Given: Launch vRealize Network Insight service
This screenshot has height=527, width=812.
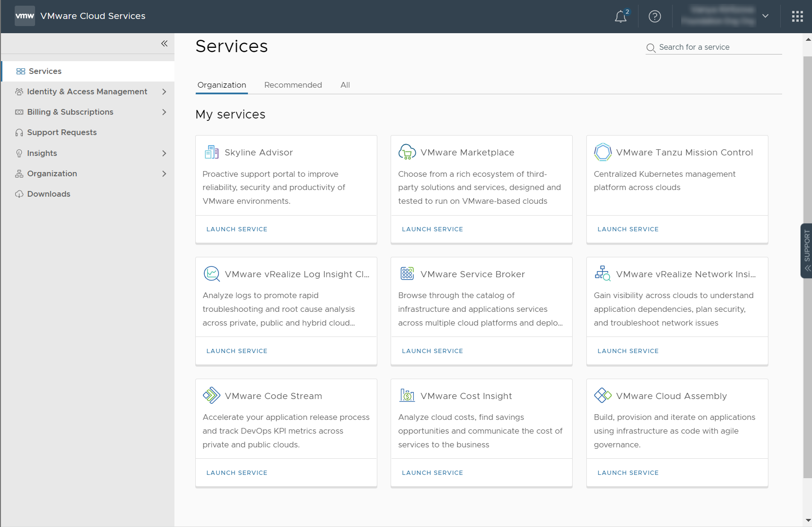Looking at the screenshot, I should click(x=628, y=351).
